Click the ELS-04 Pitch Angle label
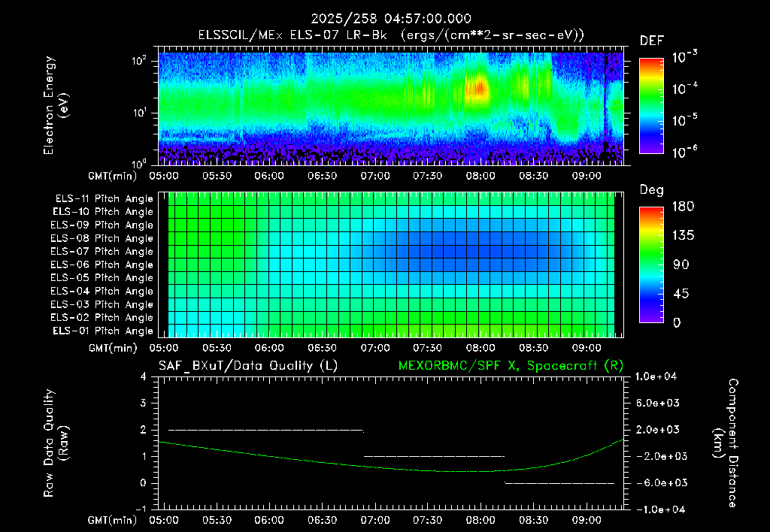Screen dimensions: 770x532 (x=102, y=291)
